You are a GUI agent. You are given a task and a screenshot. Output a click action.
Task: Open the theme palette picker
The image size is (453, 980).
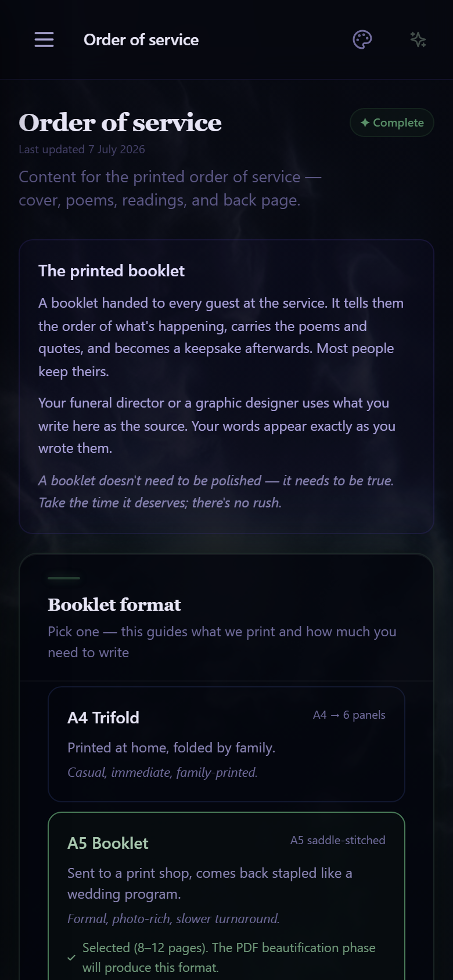click(x=362, y=39)
